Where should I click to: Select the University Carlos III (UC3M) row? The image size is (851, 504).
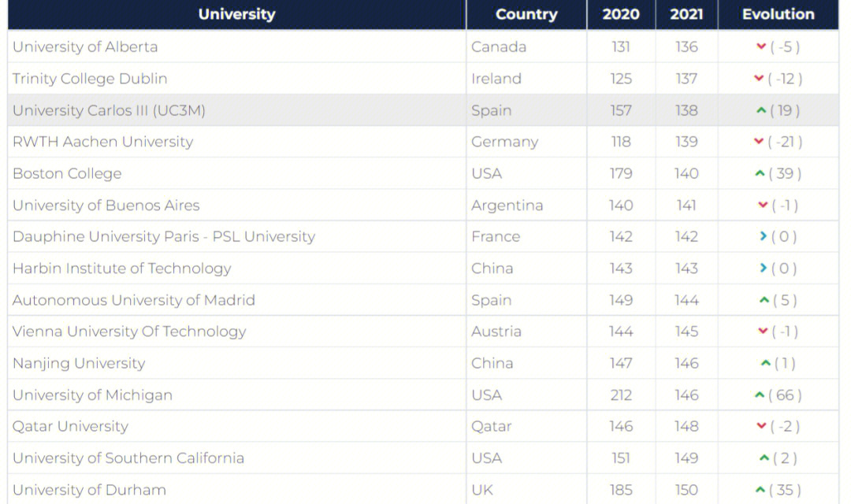tap(423, 110)
